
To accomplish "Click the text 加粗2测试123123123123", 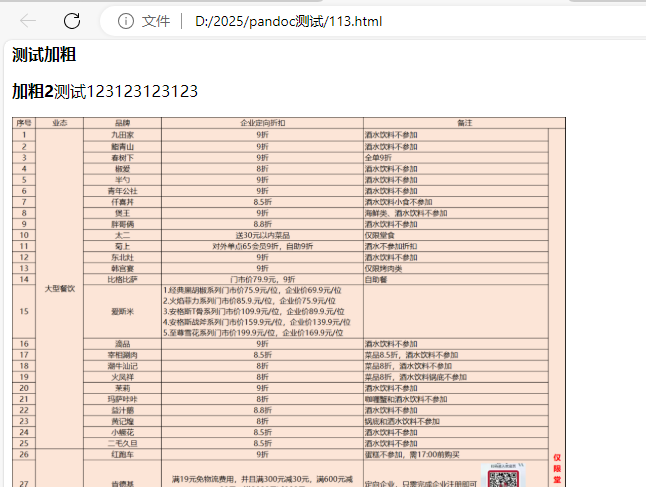I will [x=105, y=91].
